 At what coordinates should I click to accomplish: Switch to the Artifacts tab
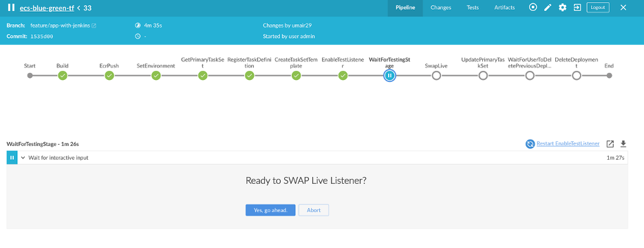click(504, 8)
